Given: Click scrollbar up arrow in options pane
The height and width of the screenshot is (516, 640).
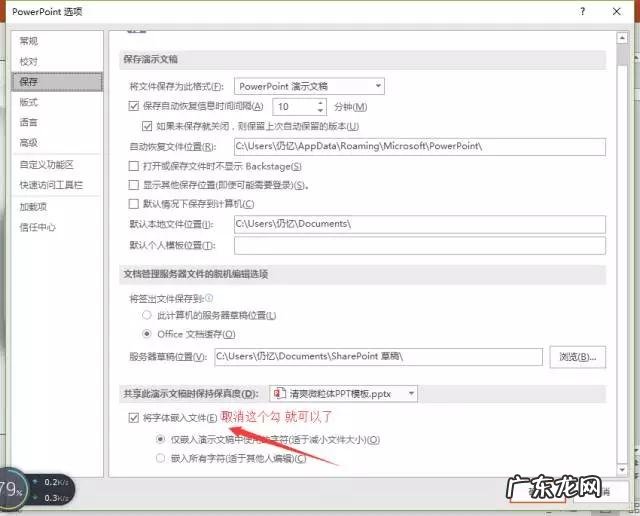Looking at the screenshot, I should point(622,38).
